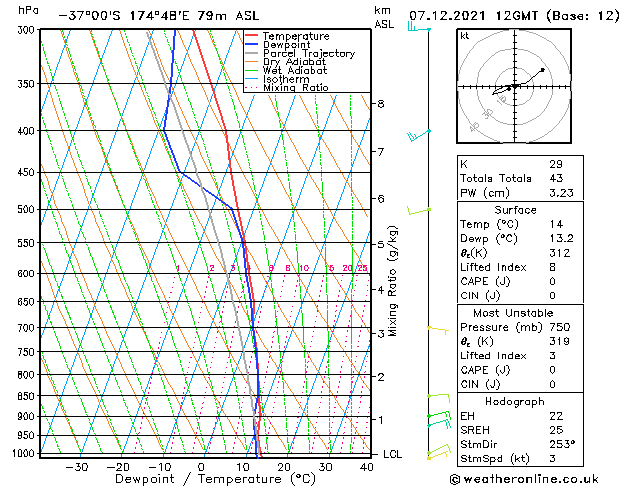The height and width of the screenshot is (486, 629).
Task: Click the surface Lifted Index value '8'
Action: pos(552,267)
